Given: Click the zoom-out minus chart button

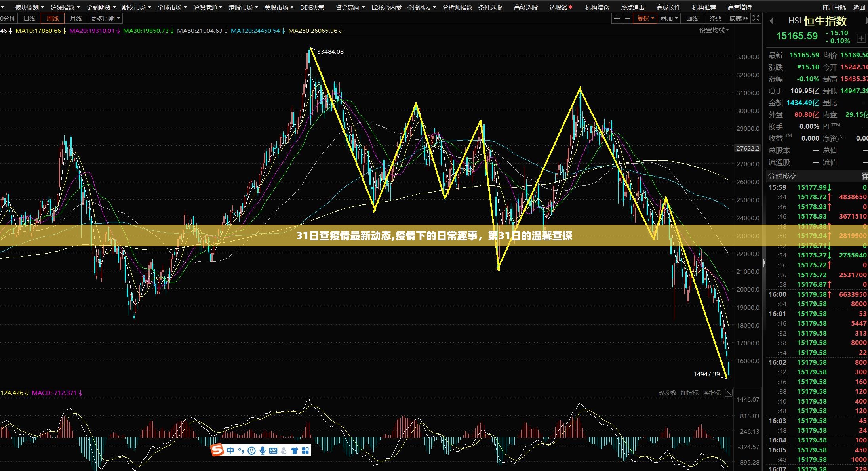Looking at the screenshot, I should (627, 19).
